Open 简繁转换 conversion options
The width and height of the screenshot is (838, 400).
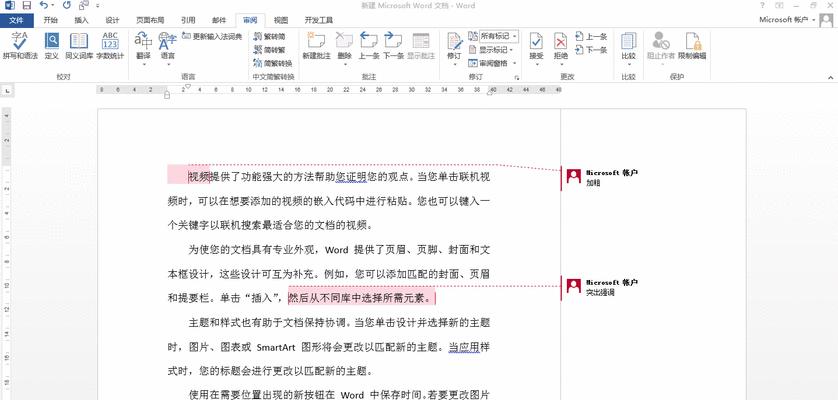tap(273, 63)
